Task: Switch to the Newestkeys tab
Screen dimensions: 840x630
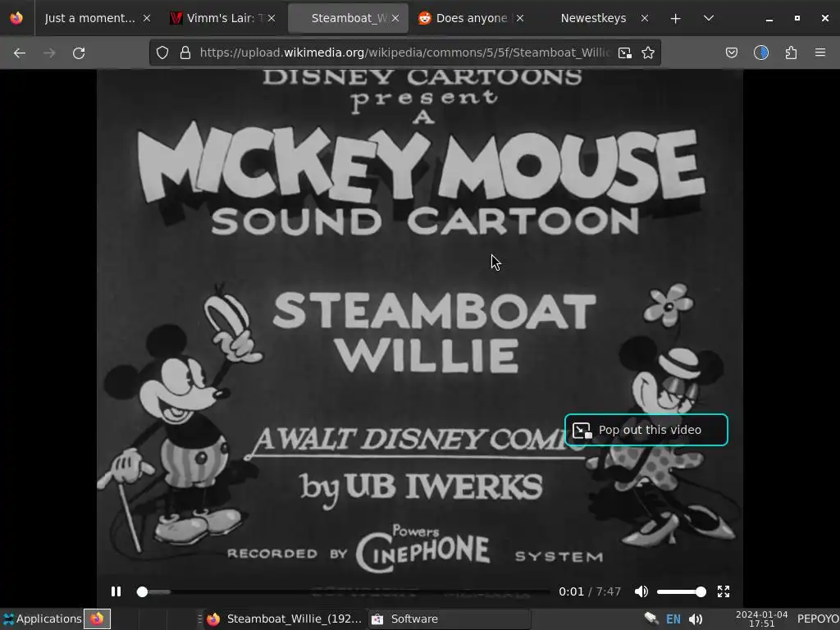Action: click(593, 18)
